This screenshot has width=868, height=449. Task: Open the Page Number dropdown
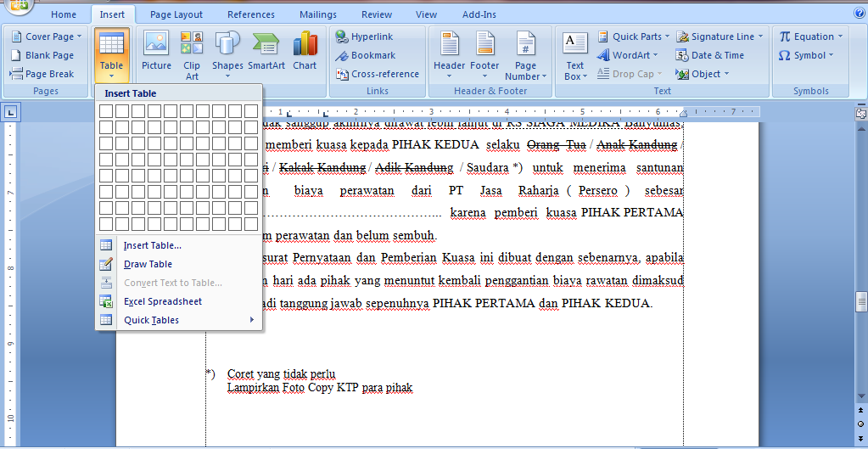click(x=525, y=55)
